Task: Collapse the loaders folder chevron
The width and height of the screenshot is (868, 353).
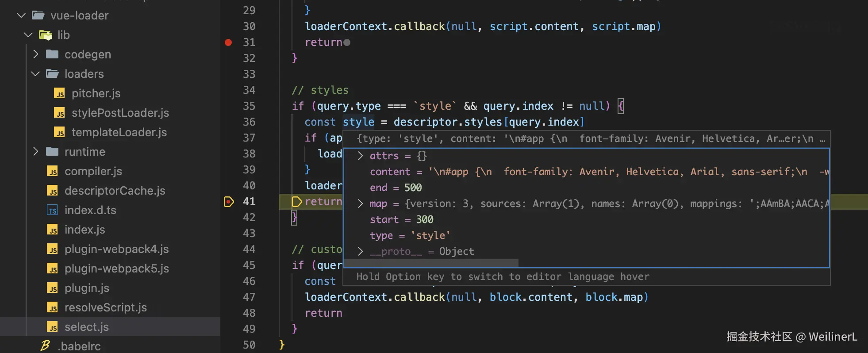Action: pos(36,74)
